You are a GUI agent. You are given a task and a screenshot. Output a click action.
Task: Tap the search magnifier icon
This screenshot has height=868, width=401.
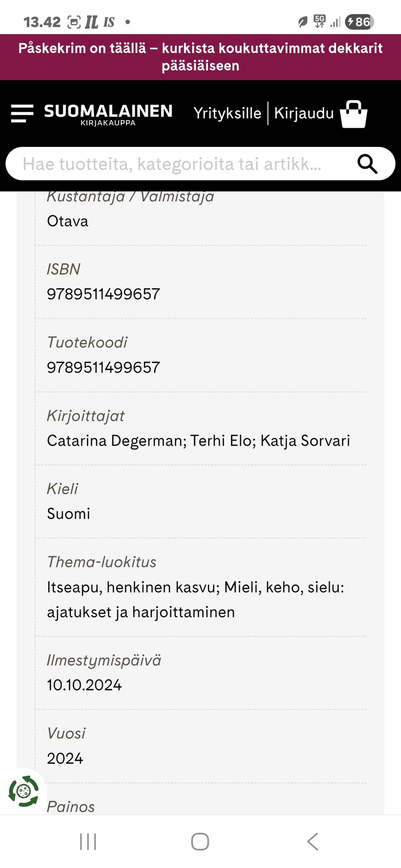click(367, 164)
